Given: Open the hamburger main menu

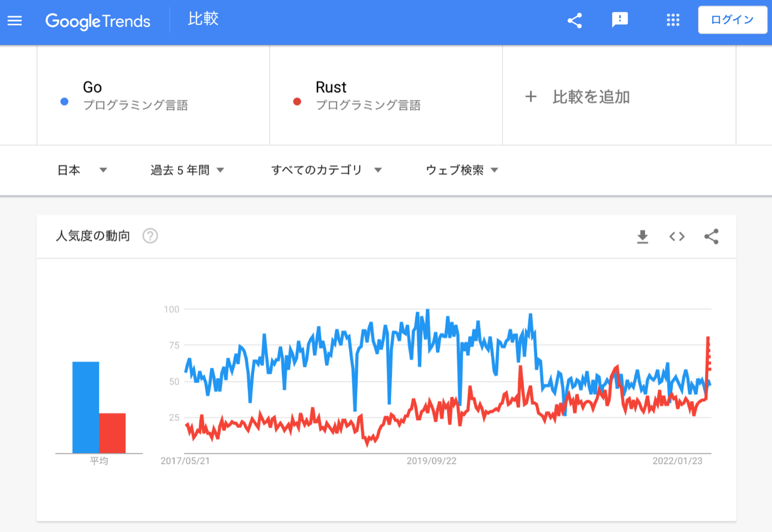Looking at the screenshot, I should click(x=15, y=21).
